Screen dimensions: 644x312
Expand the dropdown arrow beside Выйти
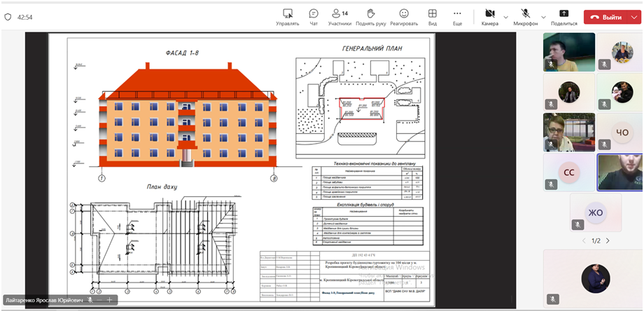[x=635, y=17]
